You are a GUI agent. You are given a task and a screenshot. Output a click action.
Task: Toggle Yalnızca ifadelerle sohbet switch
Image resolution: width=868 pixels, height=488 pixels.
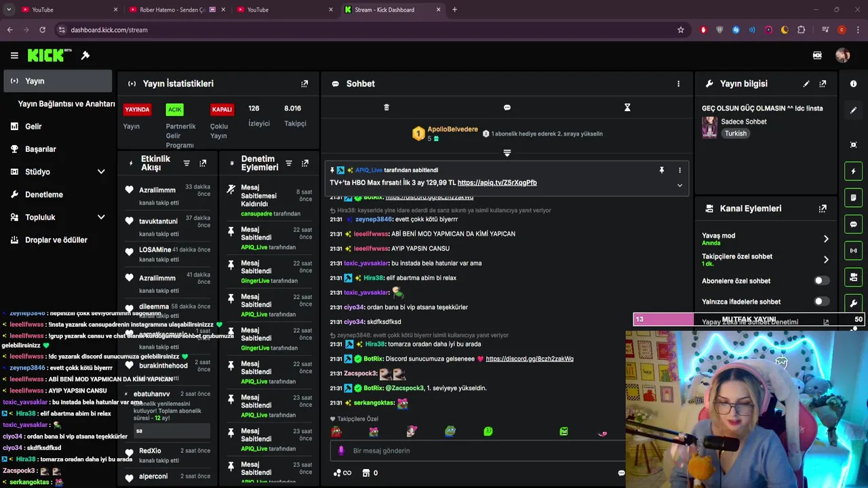[x=821, y=302]
